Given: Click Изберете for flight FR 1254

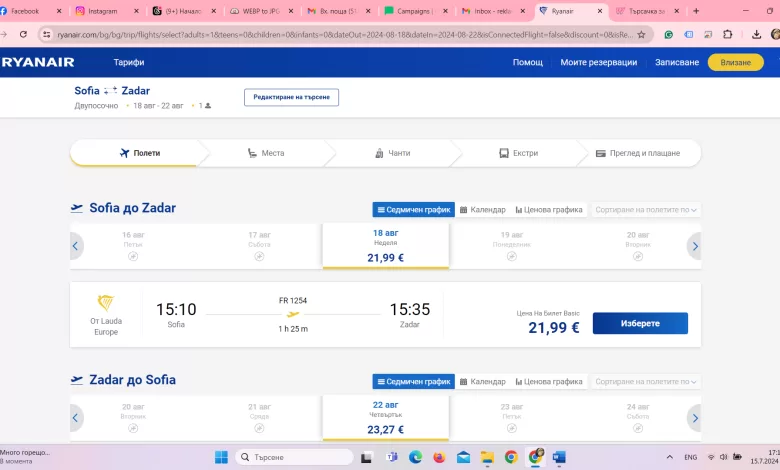Looking at the screenshot, I should (x=640, y=323).
